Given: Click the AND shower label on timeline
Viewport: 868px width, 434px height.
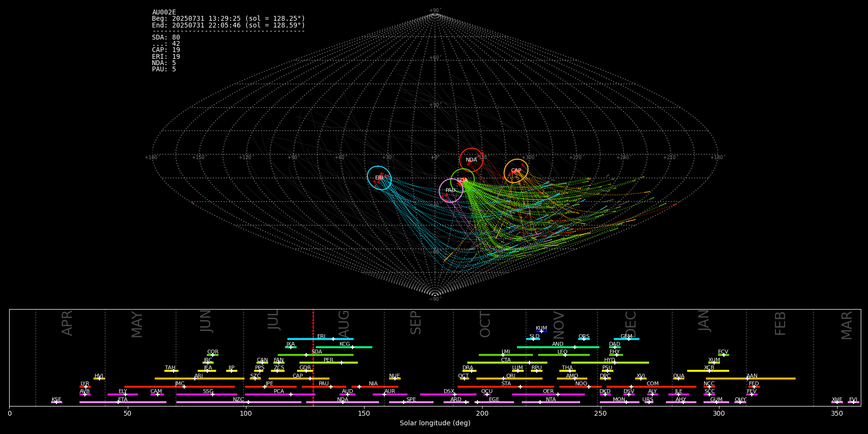Looking at the screenshot, I should pos(558,344).
